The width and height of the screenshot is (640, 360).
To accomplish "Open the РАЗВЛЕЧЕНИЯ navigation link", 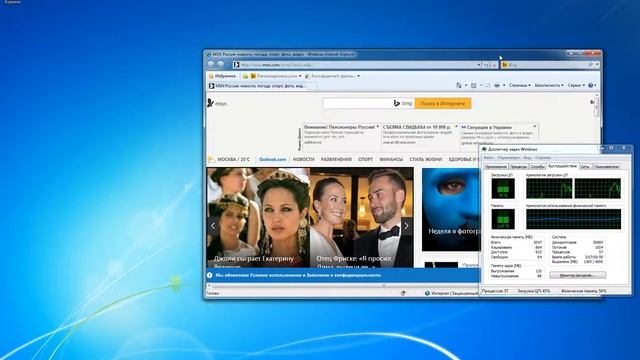I will click(x=336, y=159).
